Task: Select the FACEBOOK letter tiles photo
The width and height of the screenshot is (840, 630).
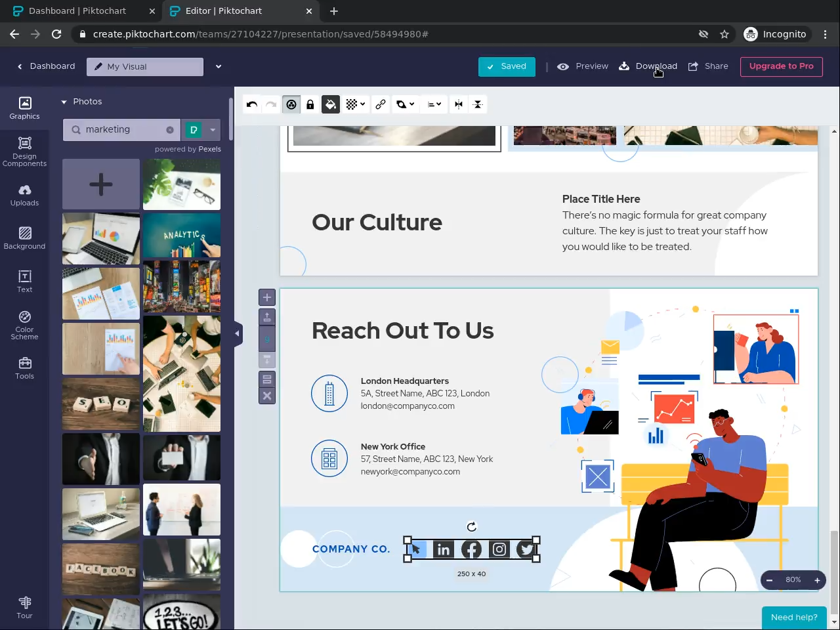Action: pos(101,569)
